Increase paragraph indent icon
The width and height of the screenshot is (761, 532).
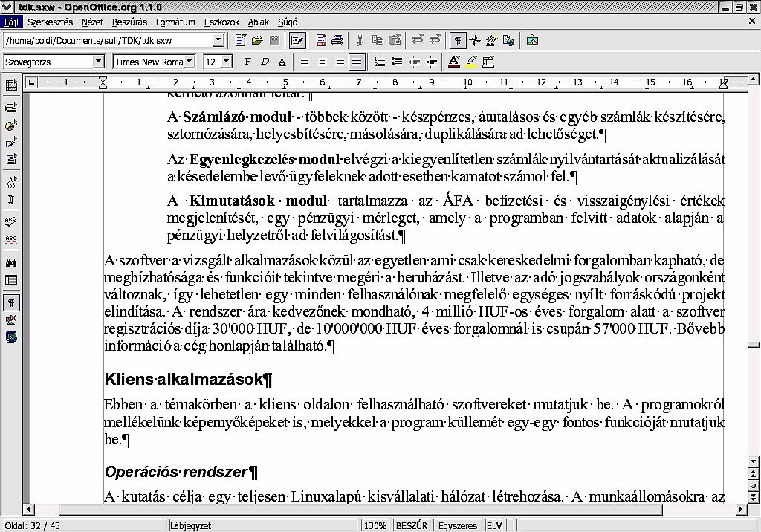[x=431, y=62]
